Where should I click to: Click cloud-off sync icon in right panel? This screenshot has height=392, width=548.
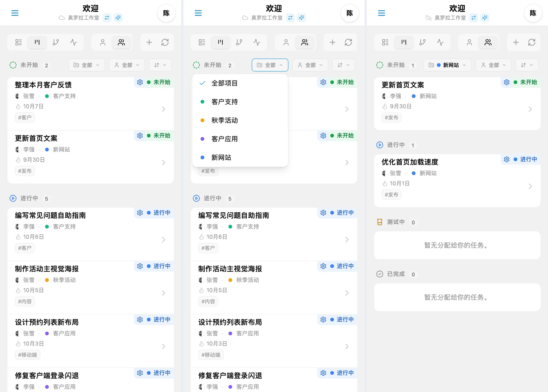pos(429,18)
